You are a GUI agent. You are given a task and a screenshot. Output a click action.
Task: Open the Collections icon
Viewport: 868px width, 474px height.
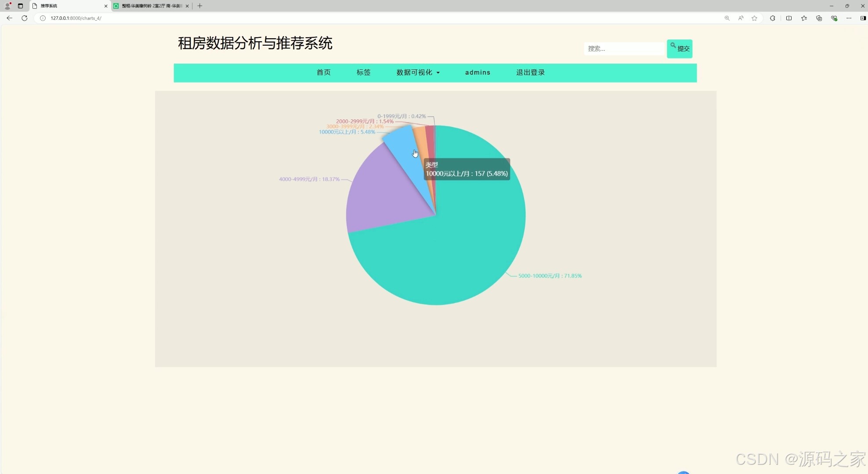tap(819, 18)
